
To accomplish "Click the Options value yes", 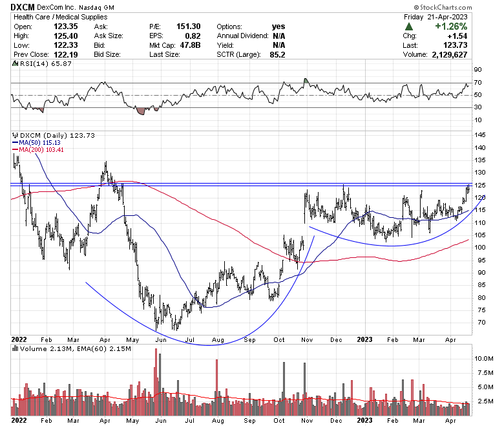I will [278, 27].
